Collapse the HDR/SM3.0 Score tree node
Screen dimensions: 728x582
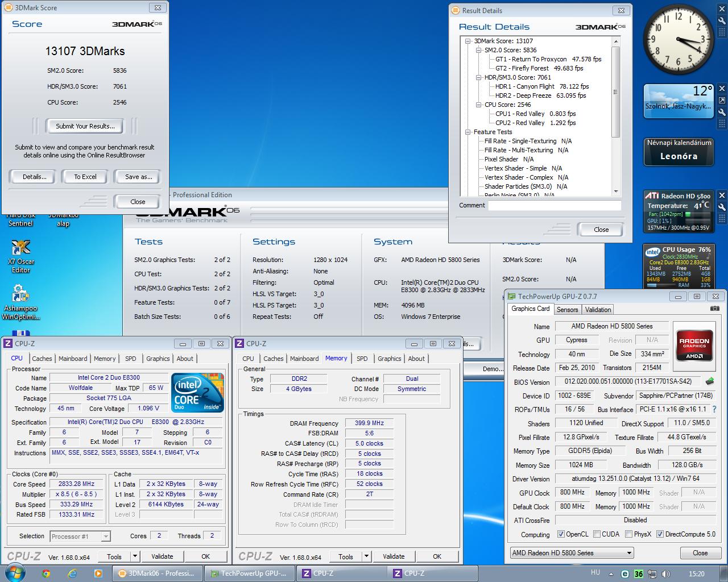point(479,77)
